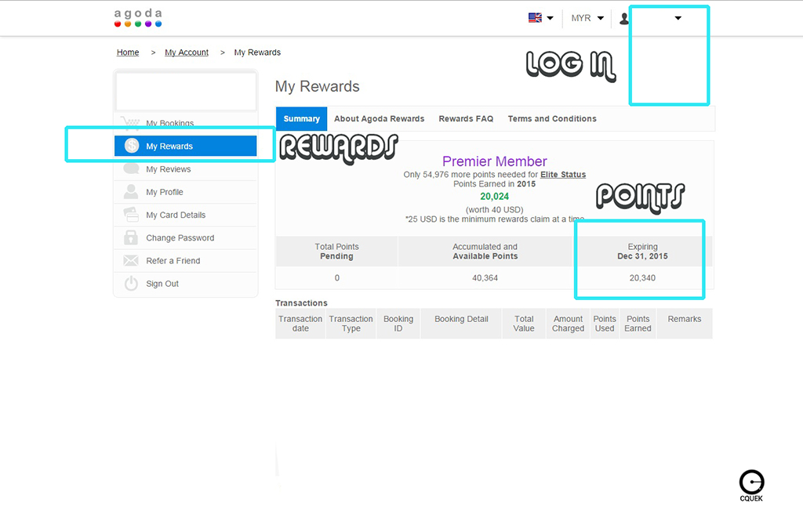Viewport: 803px width, 532px height.
Task: Click the speech bubble reviews icon
Action: coord(131,168)
